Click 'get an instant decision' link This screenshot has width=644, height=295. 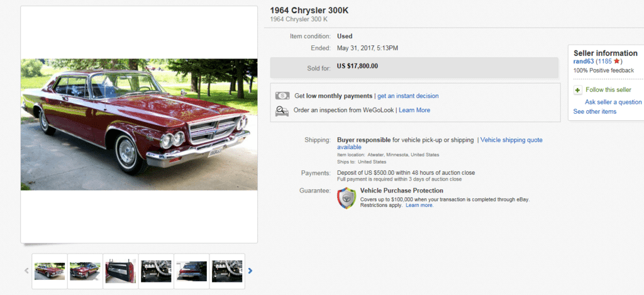pyautogui.click(x=408, y=96)
